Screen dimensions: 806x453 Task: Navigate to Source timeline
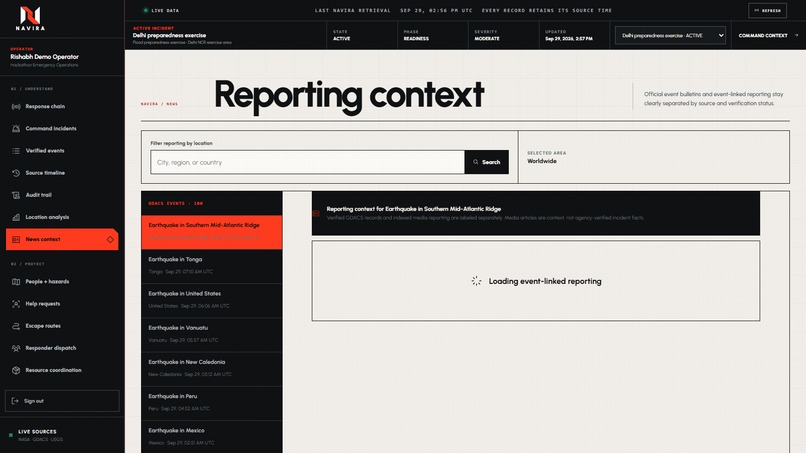(62, 173)
